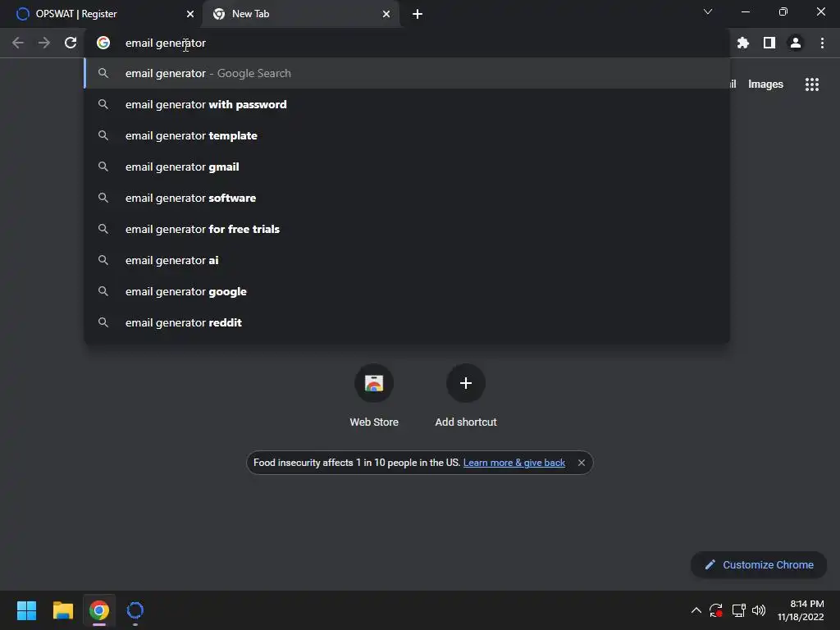The width and height of the screenshot is (840, 630).
Task: Select 'email generator - Google Search' suggestion
Action: (x=407, y=73)
